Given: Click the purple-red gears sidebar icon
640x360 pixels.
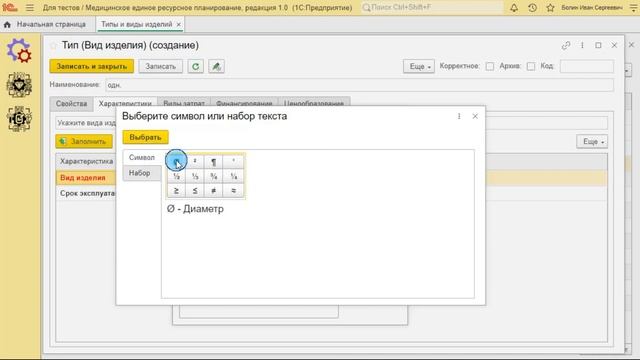Looking at the screenshot, I should [19, 51].
